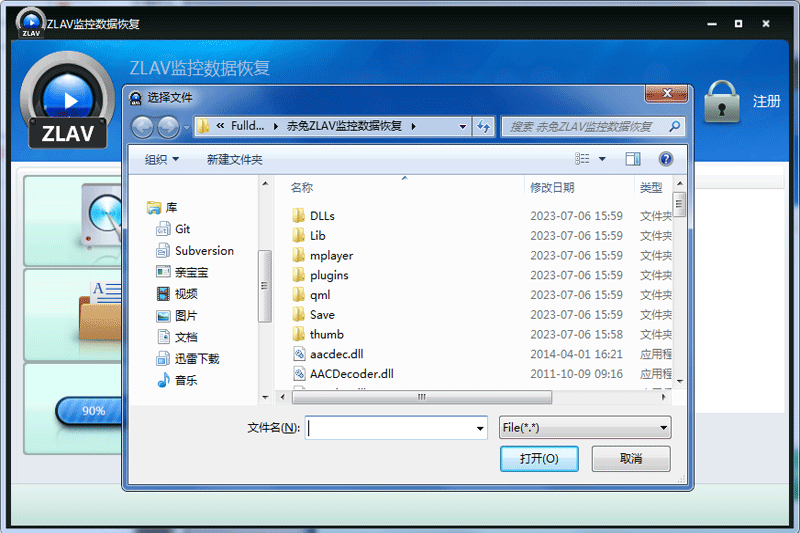Change view with the view mode icon
Image resolution: width=800 pixels, height=533 pixels.
(x=582, y=159)
